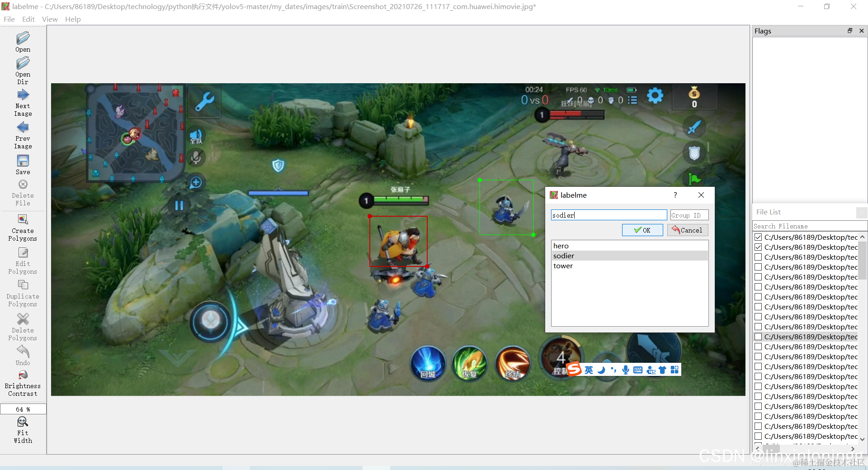Image resolution: width=868 pixels, height=470 pixels.
Task: Close the labelme label dialog
Action: [x=701, y=195]
